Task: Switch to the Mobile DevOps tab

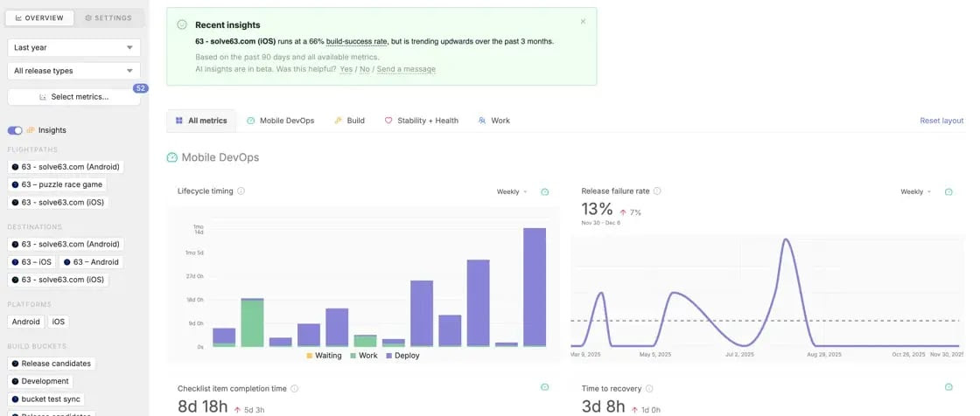Action: click(x=280, y=121)
